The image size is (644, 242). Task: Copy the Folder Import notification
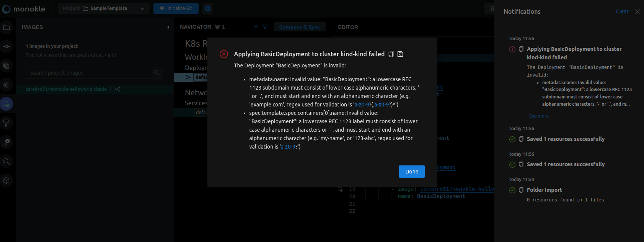tap(521, 190)
